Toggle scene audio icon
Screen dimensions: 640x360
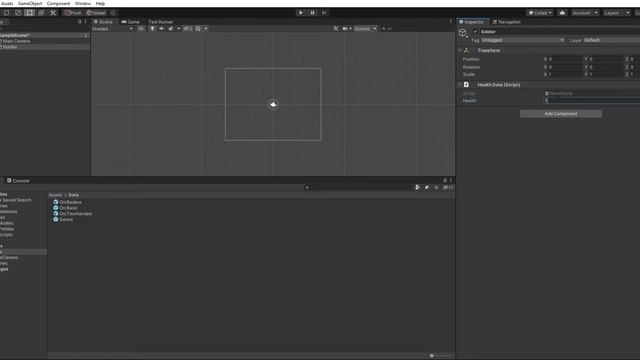coord(162,29)
